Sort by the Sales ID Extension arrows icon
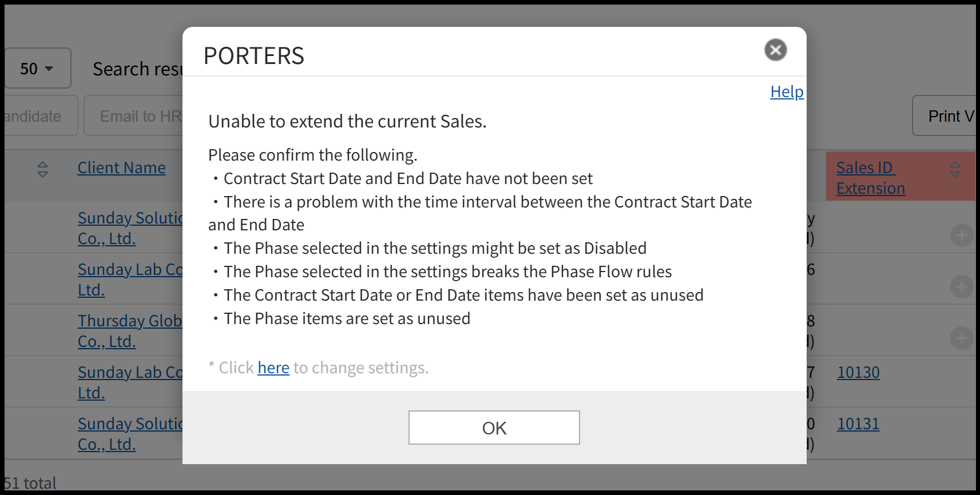The image size is (980, 495). 955,169
